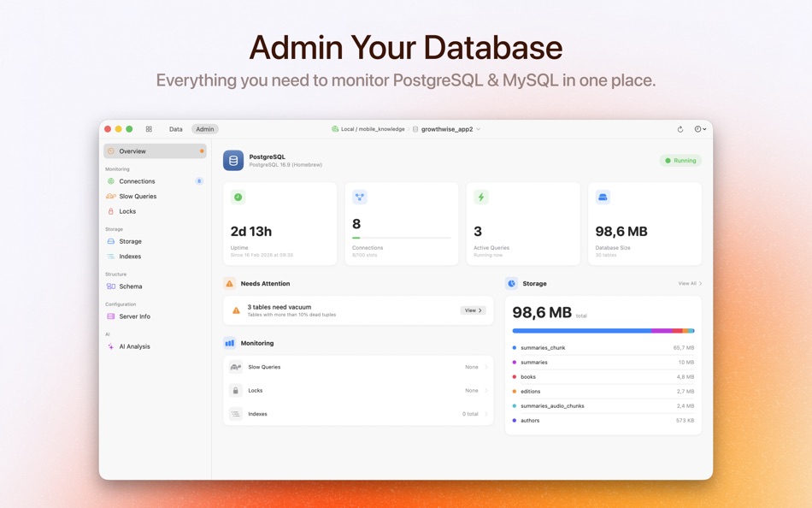Switch to the Admin tab

[204, 129]
